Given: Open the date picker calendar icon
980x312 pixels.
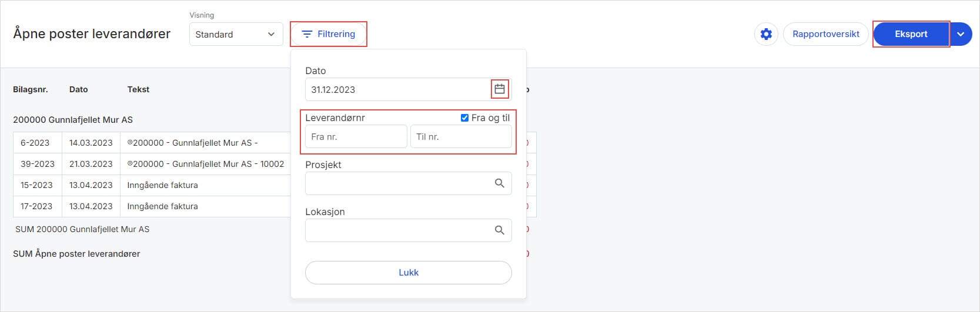Looking at the screenshot, I should (x=500, y=89).
